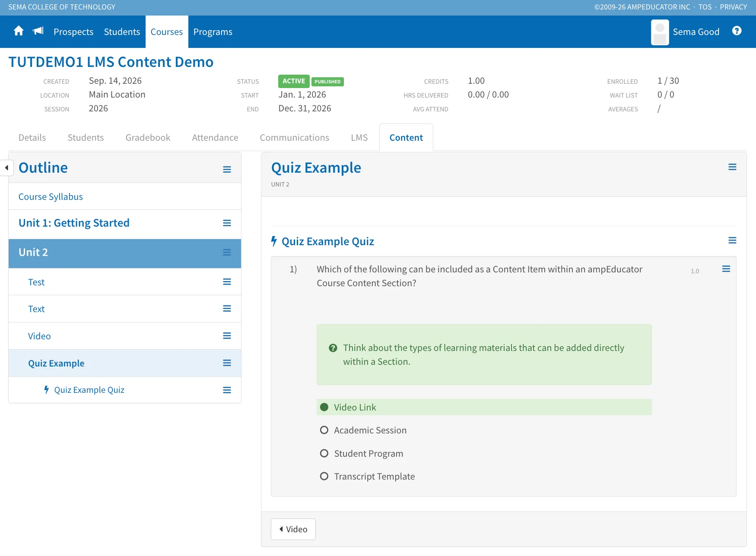Open the Course Syllabus link
The width and height of the screenshot is (756, 556).
[x=51, y=197]
